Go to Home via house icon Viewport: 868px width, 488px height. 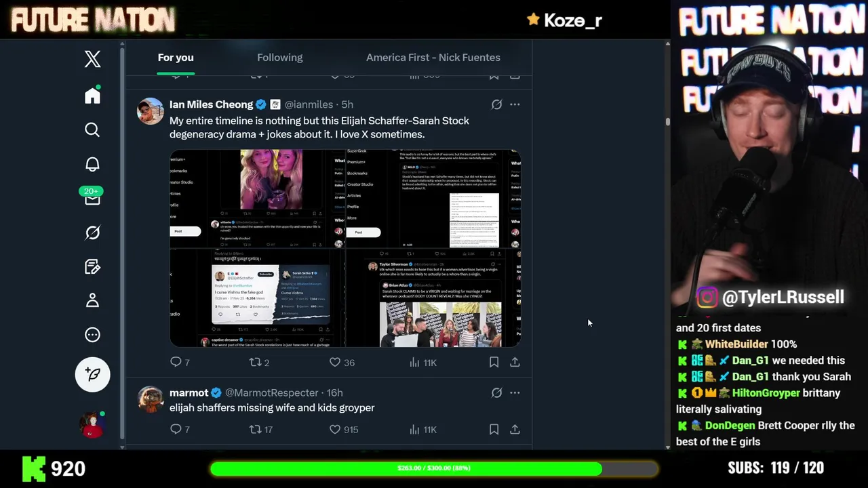point(92,96)
